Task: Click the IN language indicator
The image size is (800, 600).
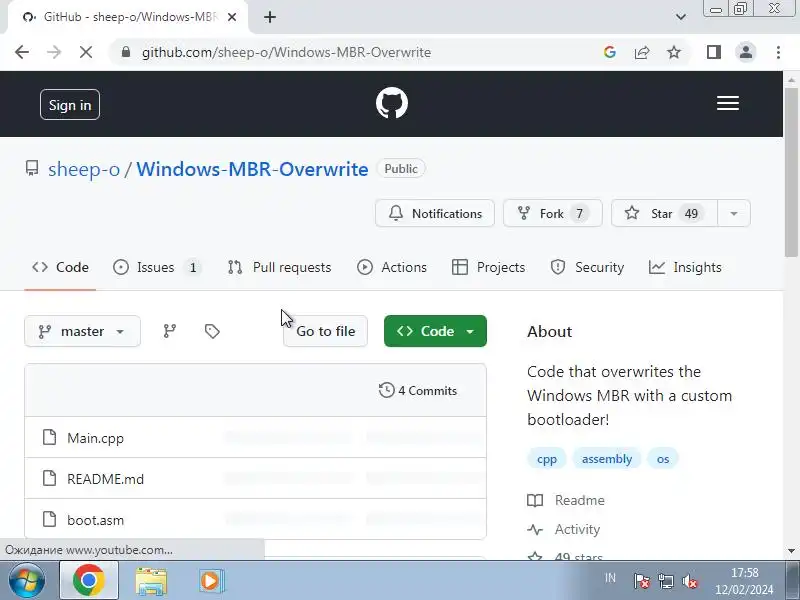Action: (x=610, y=578)
